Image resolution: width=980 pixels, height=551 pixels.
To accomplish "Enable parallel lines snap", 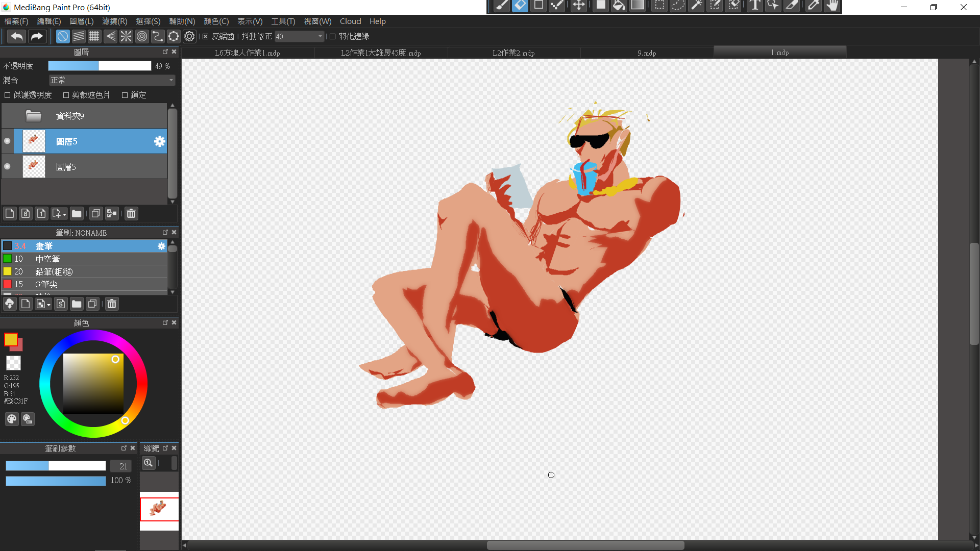I will [x=78, y=36].
